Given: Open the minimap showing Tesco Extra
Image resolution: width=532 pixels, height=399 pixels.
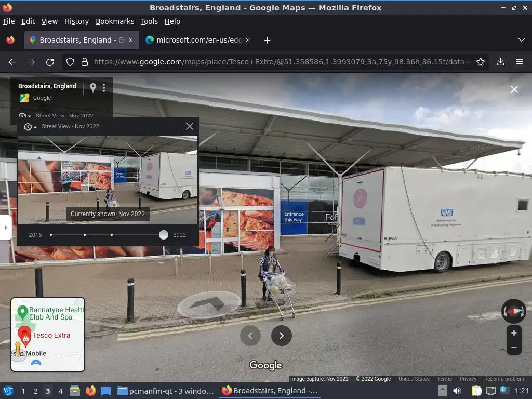Looking at the screenshot, I should coord(48,335).
